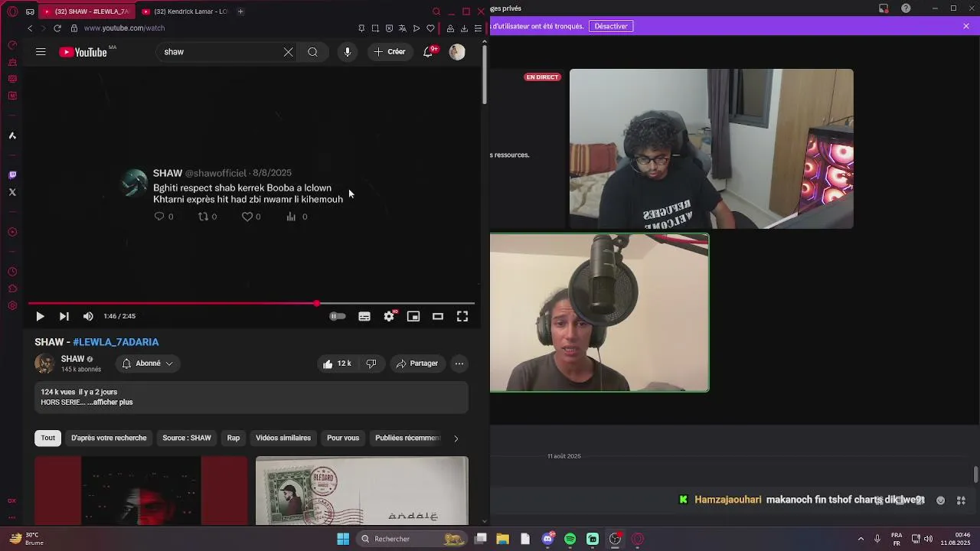Open the postage-stamp video thumbnail

(361, 491)
